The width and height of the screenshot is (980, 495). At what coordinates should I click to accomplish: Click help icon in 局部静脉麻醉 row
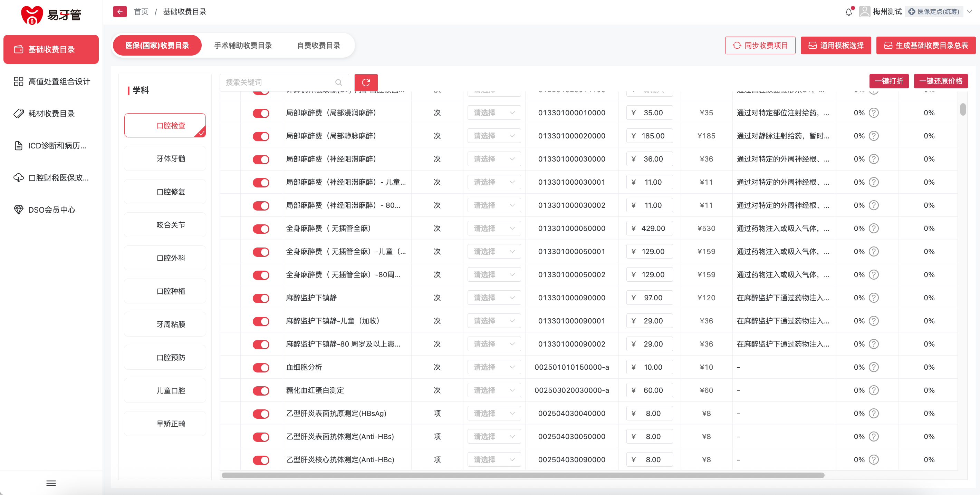coord(874,136)
